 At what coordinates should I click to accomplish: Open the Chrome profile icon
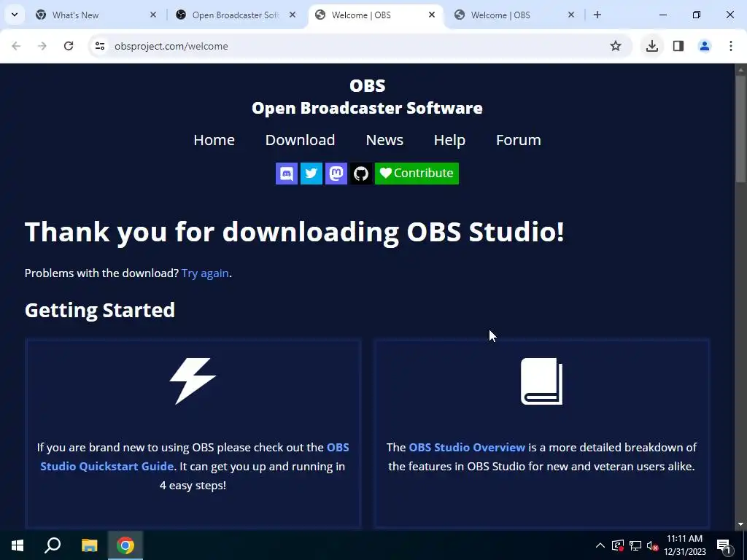click(705, 46)
